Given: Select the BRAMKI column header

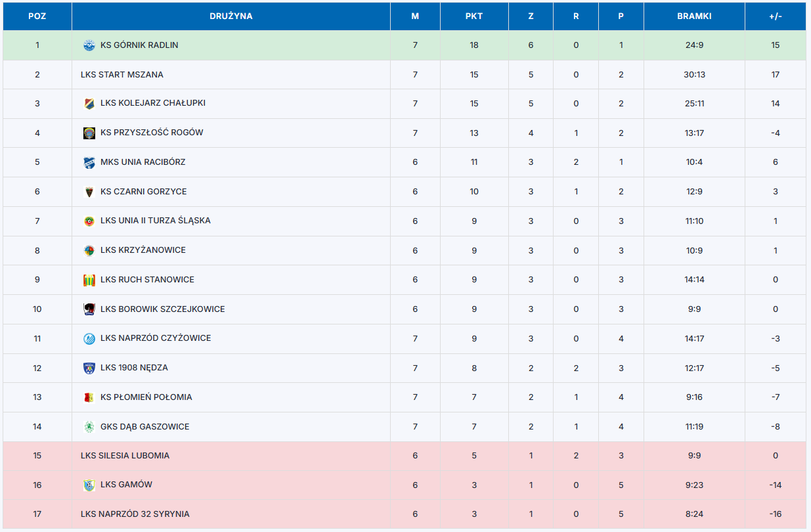Looking at the screenshot, I should [x=694, y=16].
